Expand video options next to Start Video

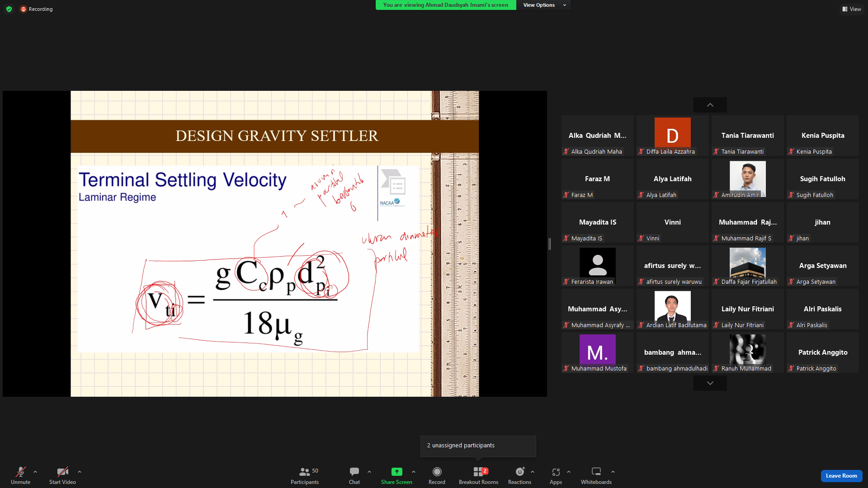(x=80, y=472)
